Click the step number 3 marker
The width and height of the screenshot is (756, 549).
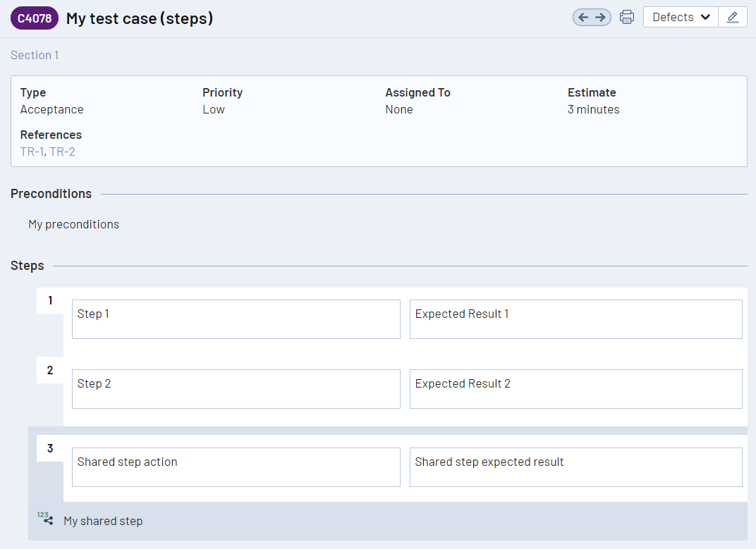pyautogui.click(x=50, y=448)
